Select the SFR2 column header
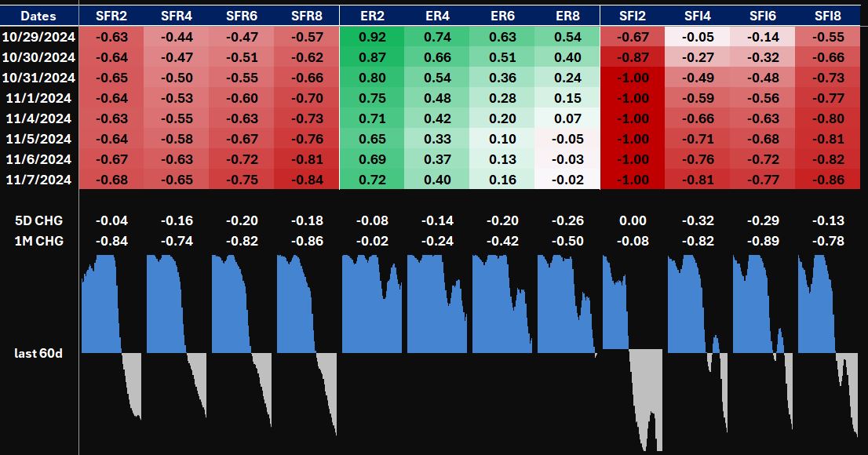 click(111, 16)
